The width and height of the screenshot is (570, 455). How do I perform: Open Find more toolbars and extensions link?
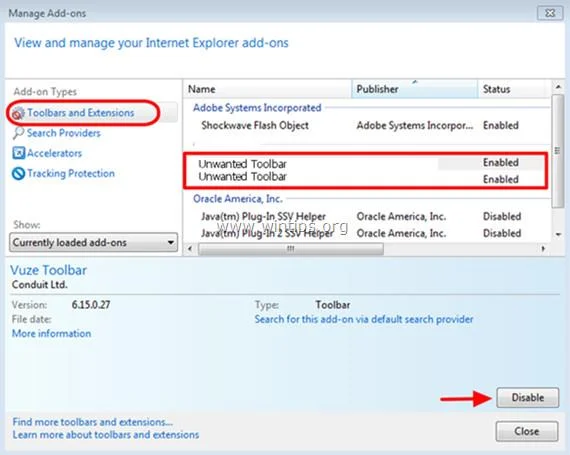93,422
